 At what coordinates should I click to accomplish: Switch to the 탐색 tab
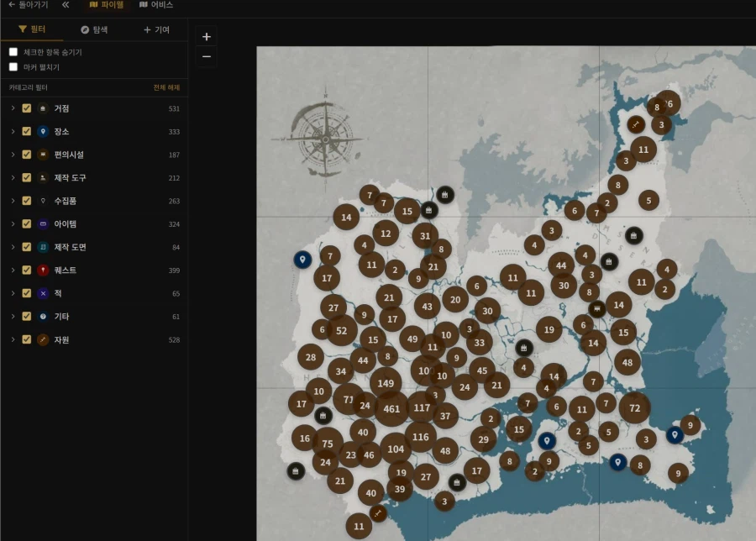click(94, 29)
